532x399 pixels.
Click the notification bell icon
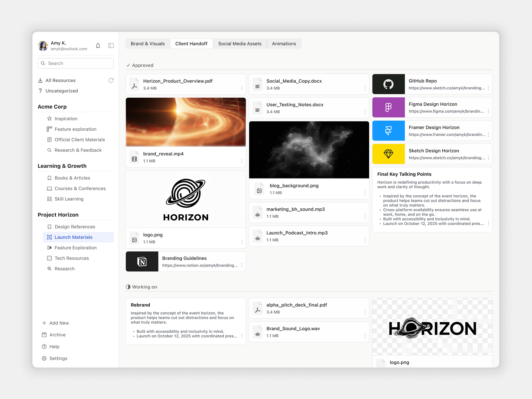coord(98,46)
